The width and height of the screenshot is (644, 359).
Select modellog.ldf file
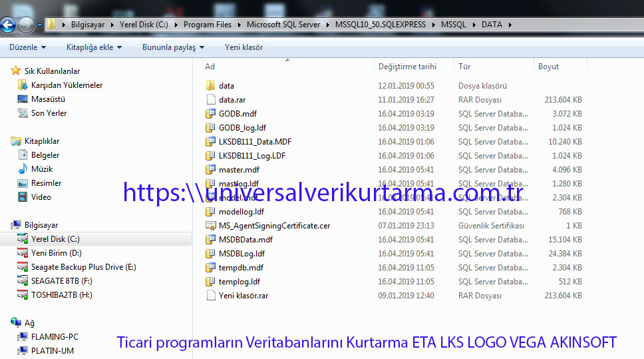[x=241, y=212]
